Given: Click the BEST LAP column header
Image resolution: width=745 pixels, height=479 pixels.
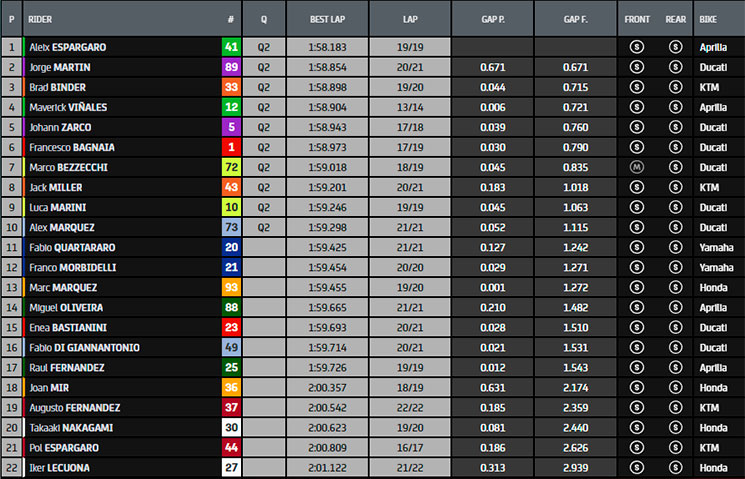Looking at the screenshot, I should tap(327, 19).
